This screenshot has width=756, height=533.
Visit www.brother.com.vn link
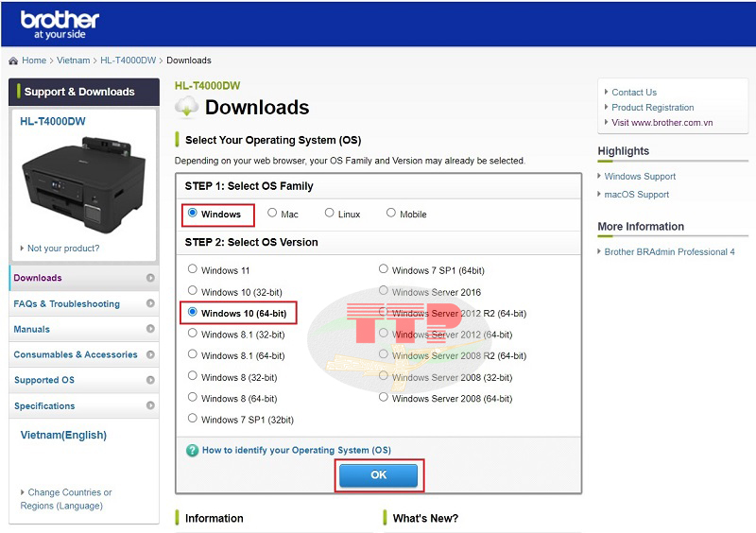tap(662, 123)
